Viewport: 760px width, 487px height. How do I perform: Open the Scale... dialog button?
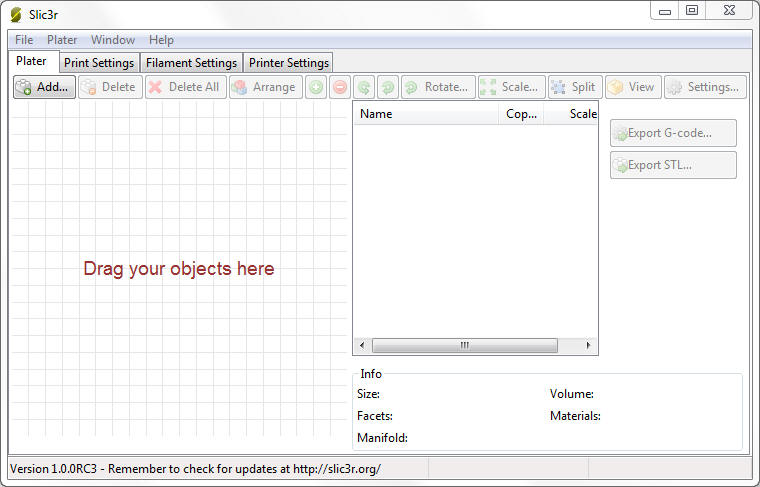tap(511, 87)
